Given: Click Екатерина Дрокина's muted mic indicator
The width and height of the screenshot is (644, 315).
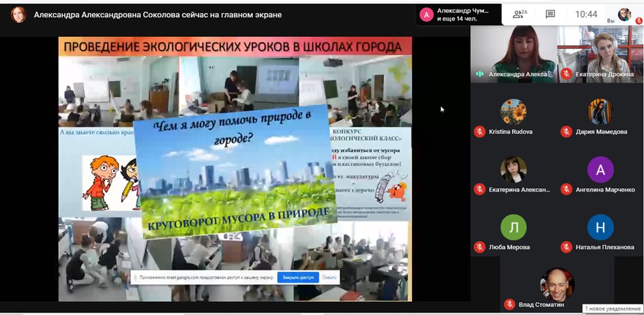Looking at the screenshot, I should coord(566,75).
